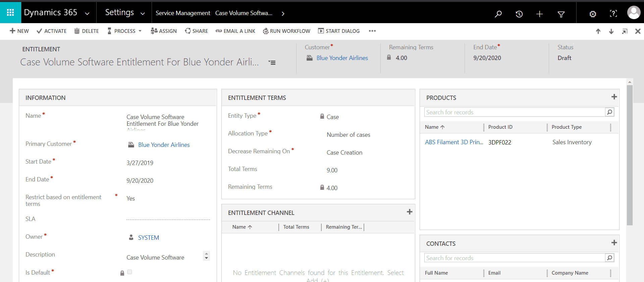This screenshot has width=644, height=282.
Task: Sort Products grid by Name column
Action: point(435,127)
